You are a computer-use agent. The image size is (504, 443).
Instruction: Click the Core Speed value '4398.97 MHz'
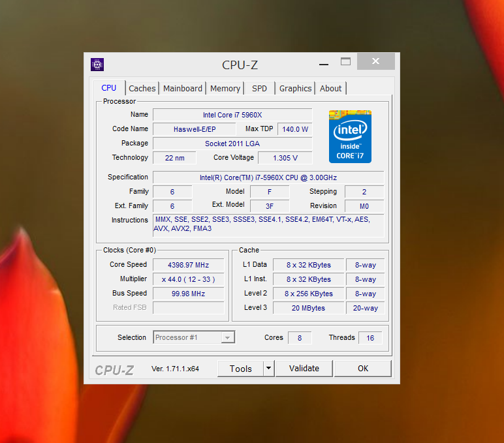pos(189,265)
